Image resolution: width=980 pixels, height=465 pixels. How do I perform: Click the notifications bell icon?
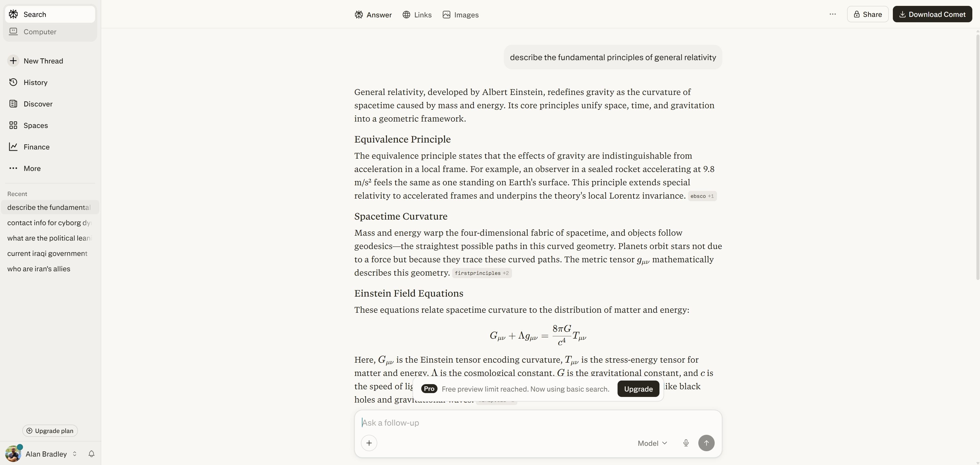(91, 453)
